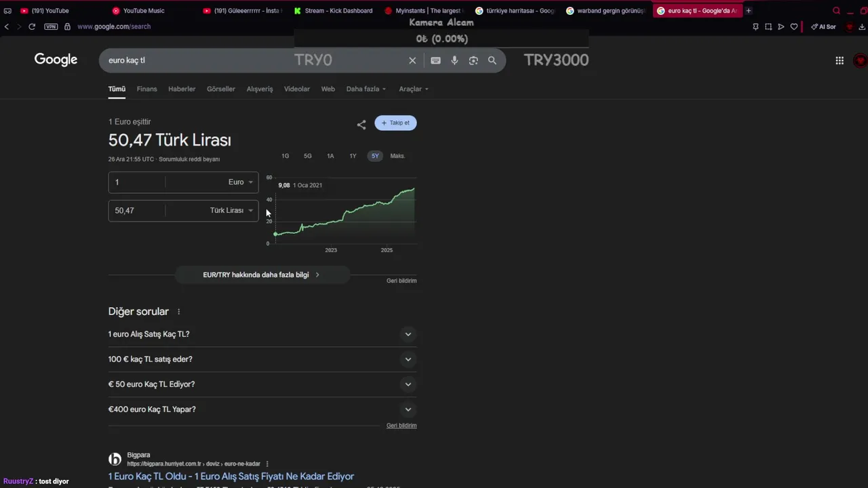This screenshot has width=868, height=488.
Task: Expand "100 € kaç TL satış eder?" question
Action: pyautogui.click(x=262, y=359)
